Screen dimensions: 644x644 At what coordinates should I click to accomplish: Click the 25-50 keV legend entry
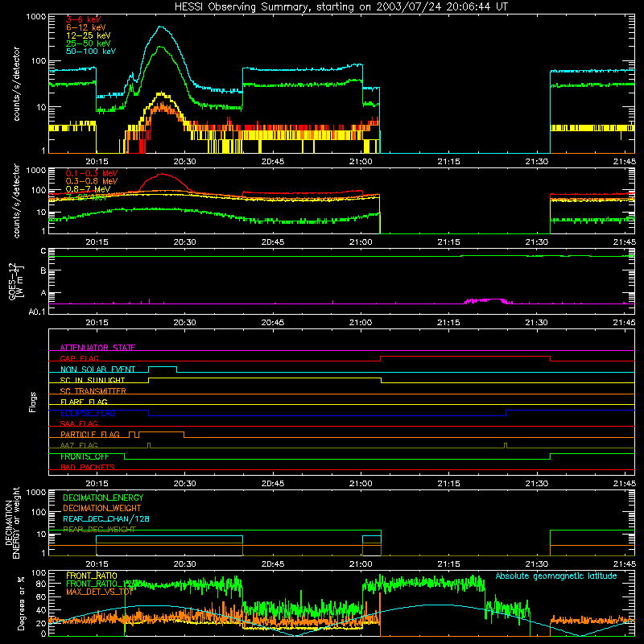tap(88, 43)
